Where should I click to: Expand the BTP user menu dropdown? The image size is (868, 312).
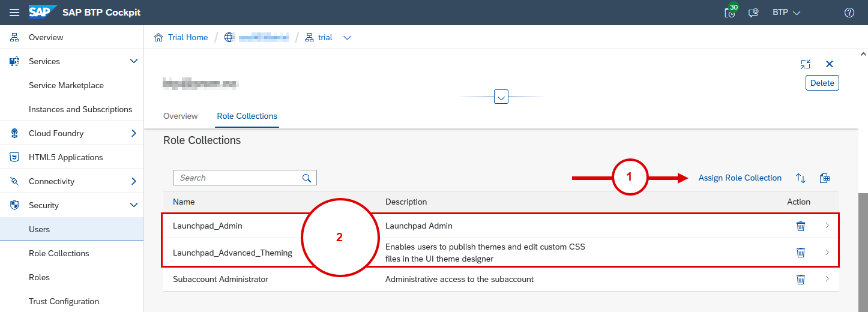pyautogui.click(x=786, y=13)
